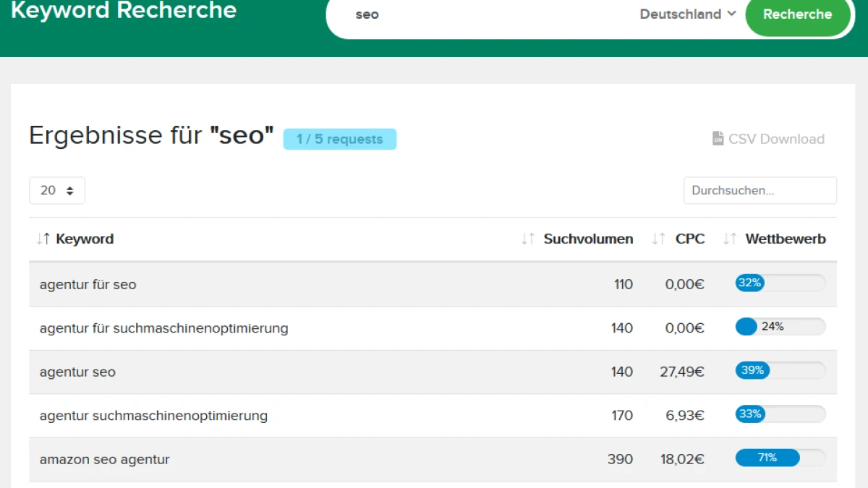
Task: Click the 32% competition bar
Action: 780,283
